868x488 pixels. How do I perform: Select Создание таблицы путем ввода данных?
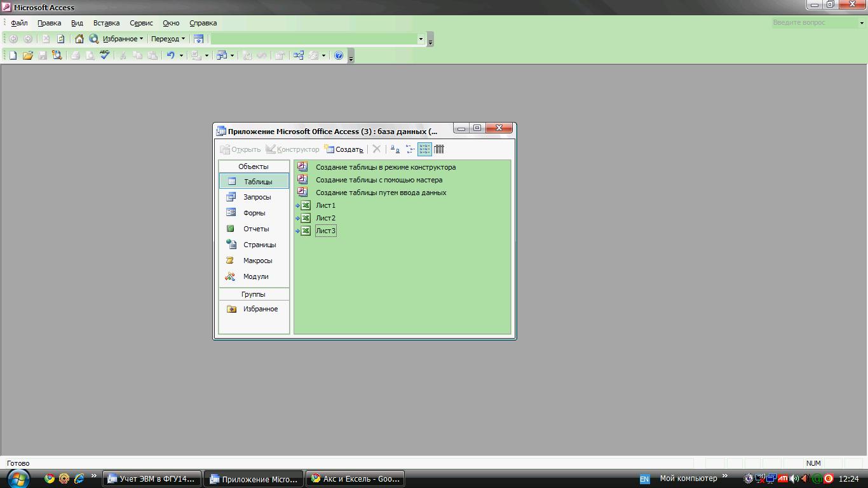point(381,193)
